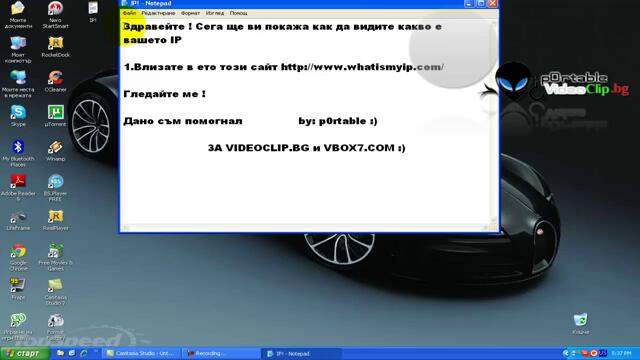Click the line 'ЗА VIDEOCLIP.BG и VBOX7.COM :)'
The image size is (640, 360).
coord(307,148)
